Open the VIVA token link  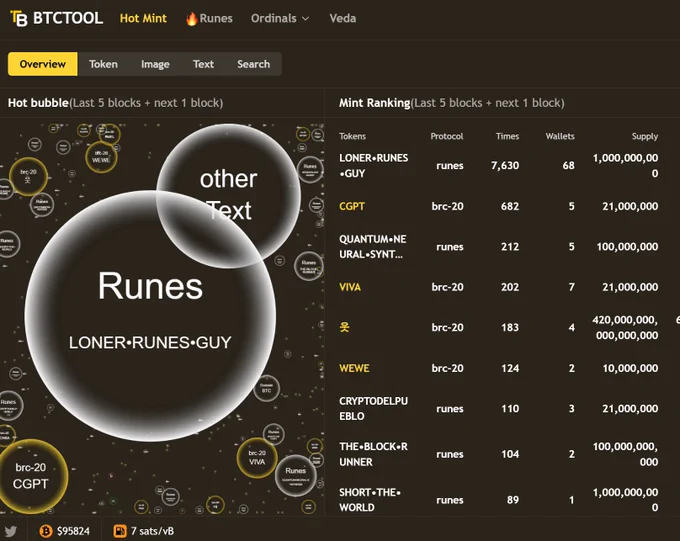pos(350,287)
